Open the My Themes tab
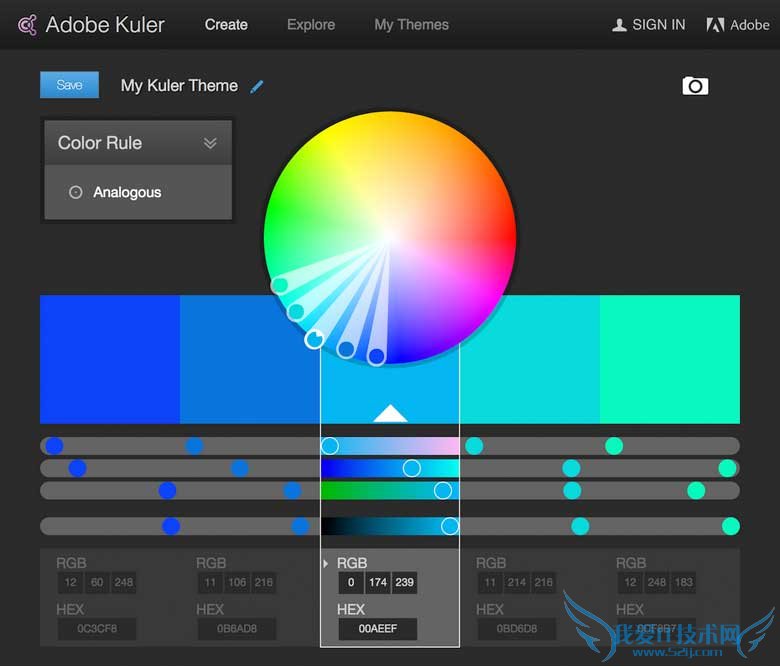The height and width of the screenshot is (667, 780). coord(411,24)
